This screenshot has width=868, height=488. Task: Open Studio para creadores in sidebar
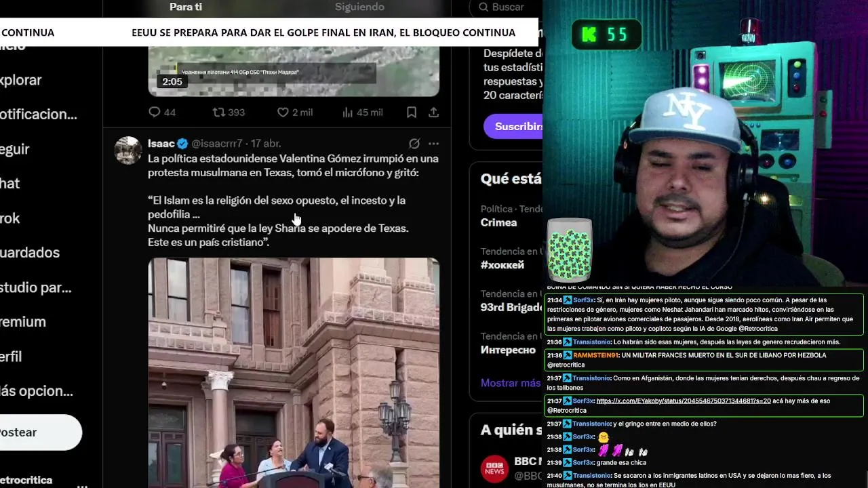pos(35,287)
